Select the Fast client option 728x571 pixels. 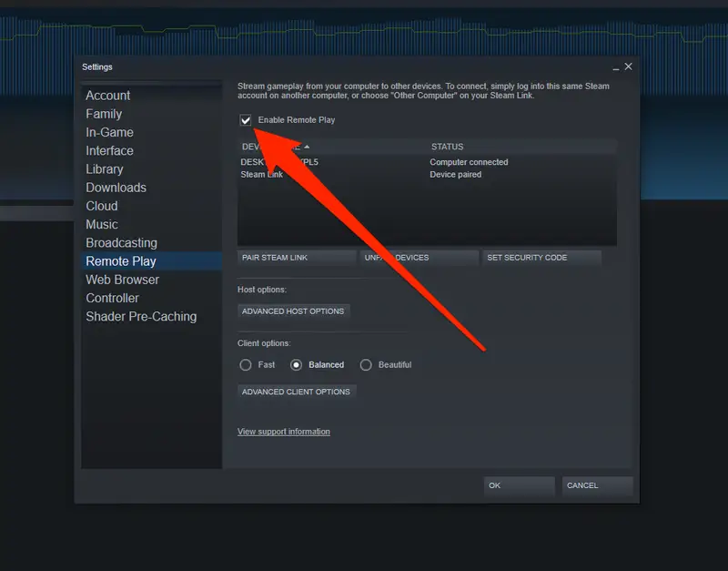click(244, 364)
